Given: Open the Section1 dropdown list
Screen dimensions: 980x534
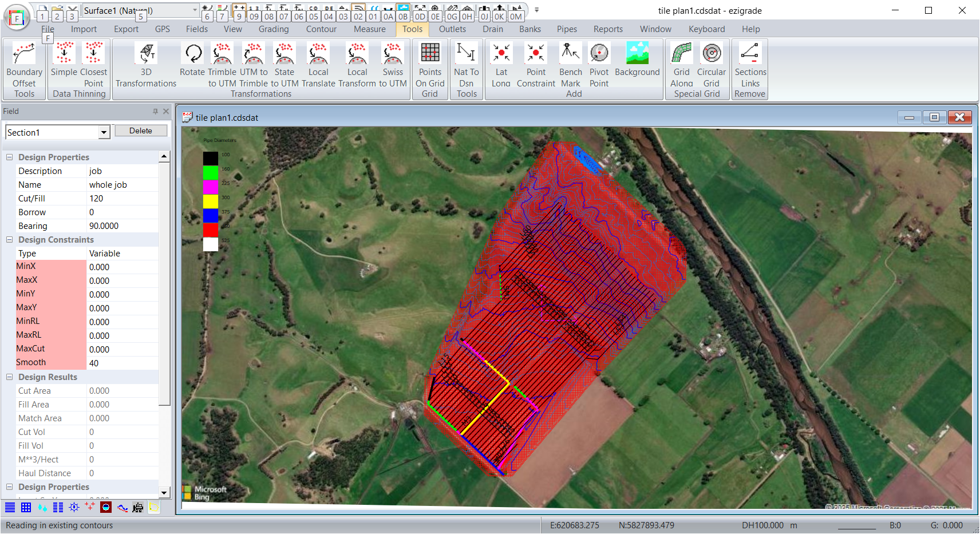Looking at the screenshot, I should coord(104,133).
